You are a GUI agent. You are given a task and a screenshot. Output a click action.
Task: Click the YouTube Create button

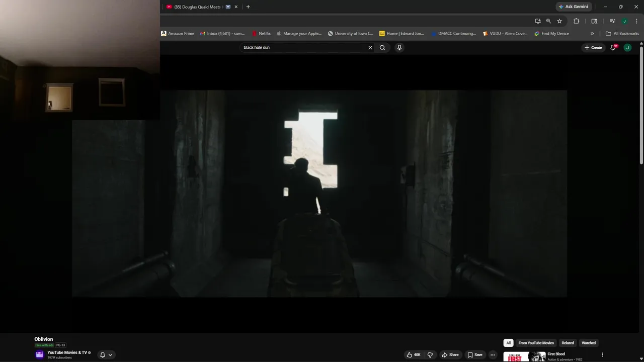(593, 48)
